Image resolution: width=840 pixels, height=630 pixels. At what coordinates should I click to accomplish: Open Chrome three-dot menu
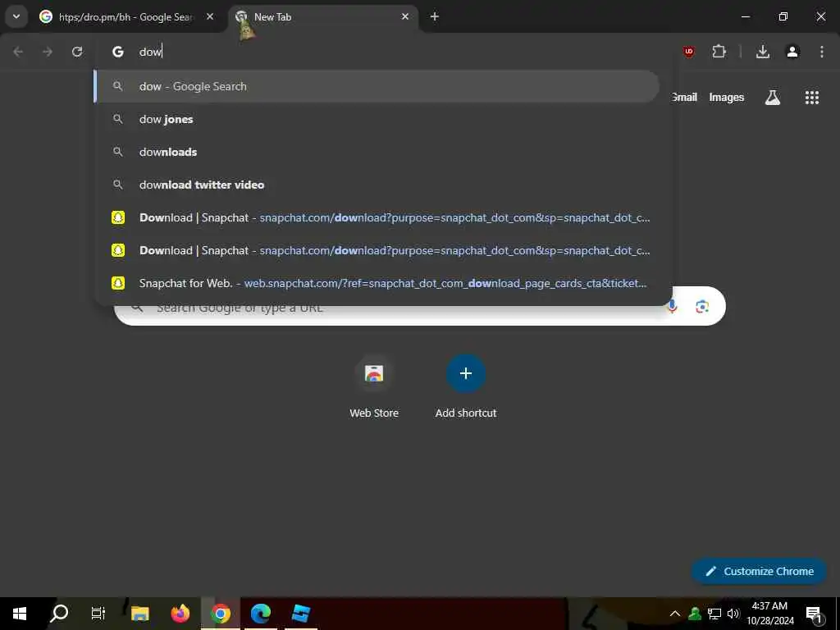822,52
